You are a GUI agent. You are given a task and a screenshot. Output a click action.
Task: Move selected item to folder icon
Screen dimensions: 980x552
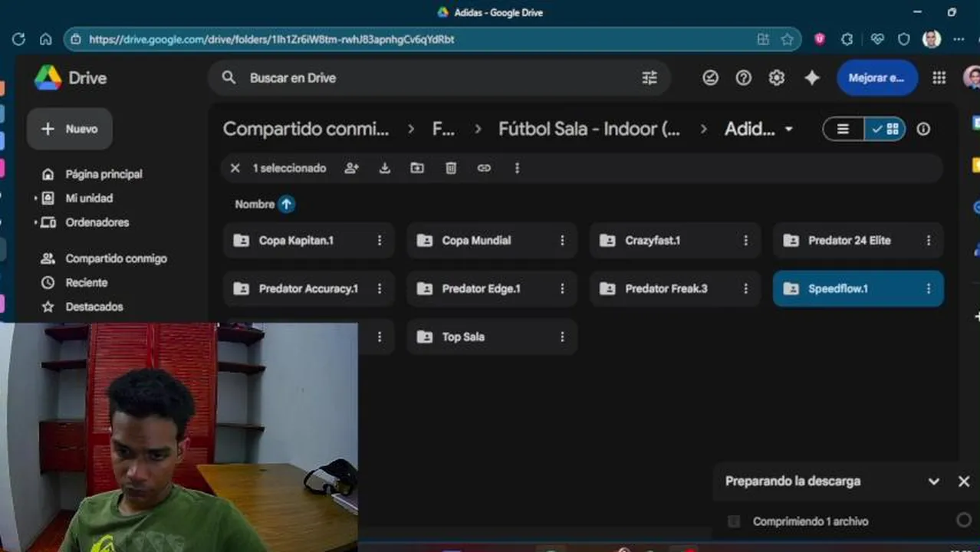pos(417,168)
